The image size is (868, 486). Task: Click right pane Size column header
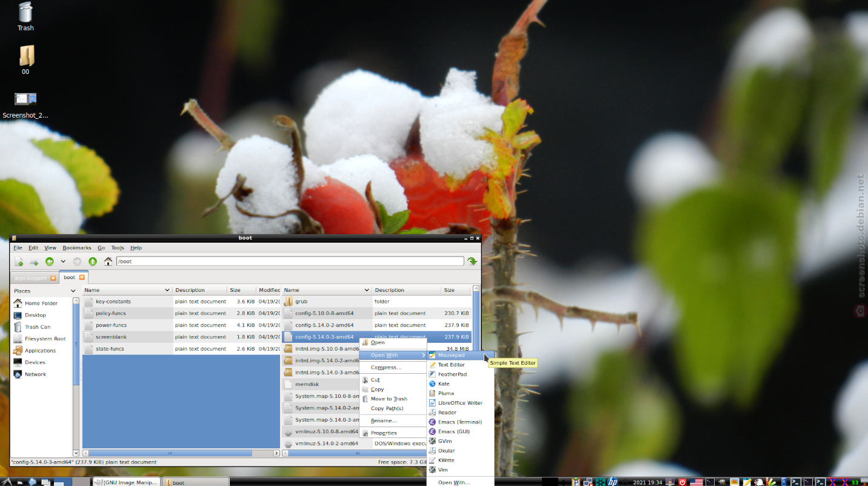point(456,290)
